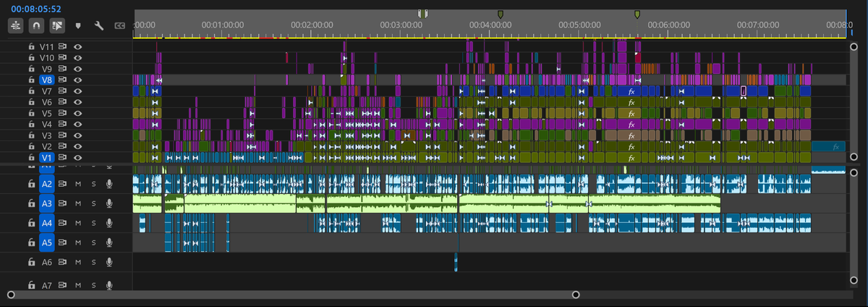Toggle insert sequences as nests button
Viewport: 868px width, 307px height.
coord(16,25)
